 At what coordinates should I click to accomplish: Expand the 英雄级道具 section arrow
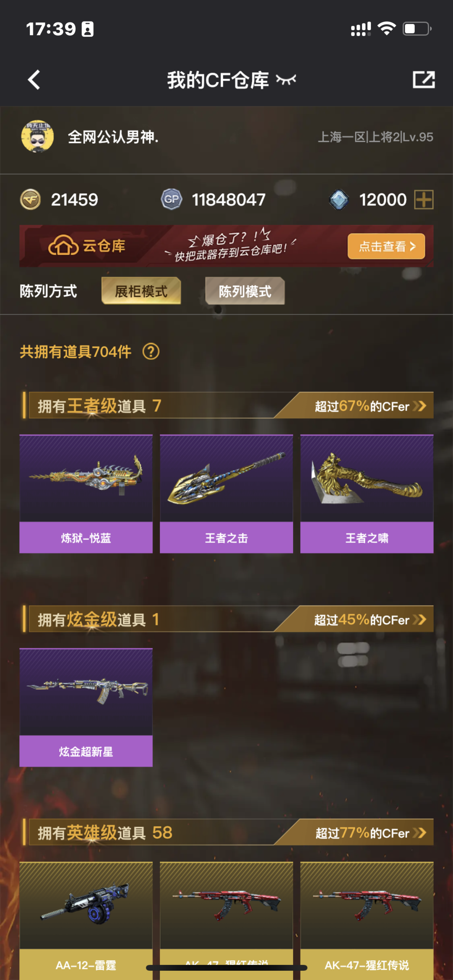click(419, 832)
